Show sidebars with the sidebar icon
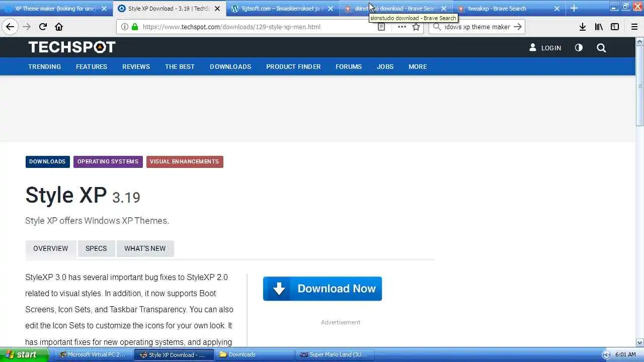Viewport: 644px width, 362px height. pos(615,27)
